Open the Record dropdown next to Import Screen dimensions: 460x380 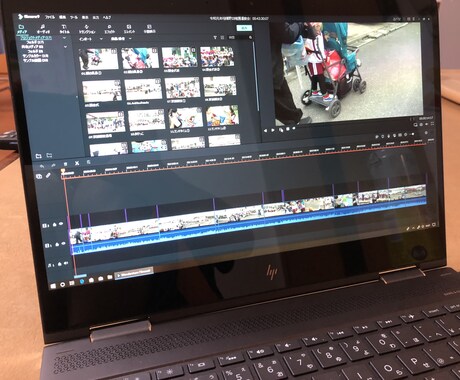pos(121,39)
